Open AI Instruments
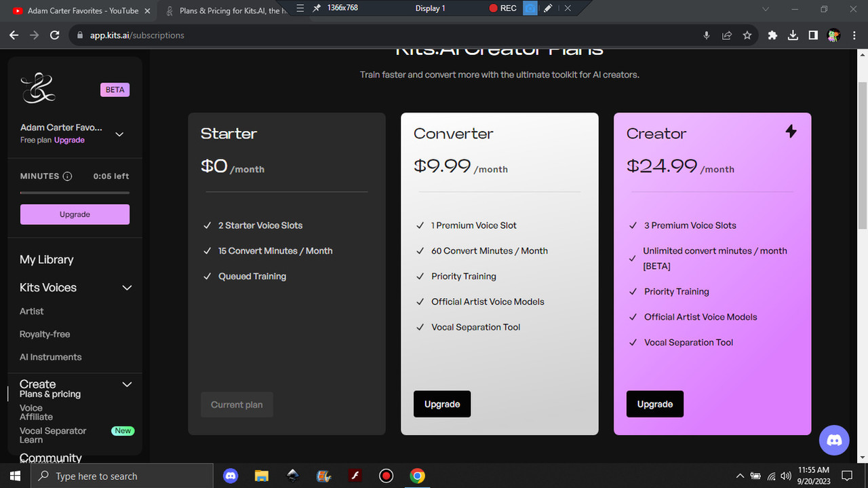This screenshot has width=868, height=488. (50, 357)
